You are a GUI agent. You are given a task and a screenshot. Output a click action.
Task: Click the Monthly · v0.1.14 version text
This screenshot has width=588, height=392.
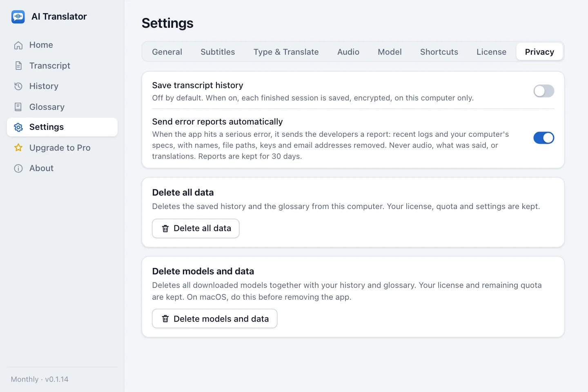click(40, 379)
